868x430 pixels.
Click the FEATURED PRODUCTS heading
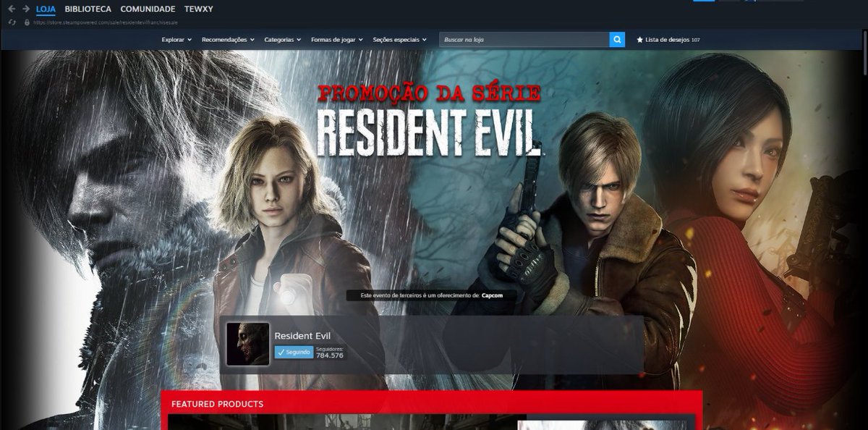point(217,404)
